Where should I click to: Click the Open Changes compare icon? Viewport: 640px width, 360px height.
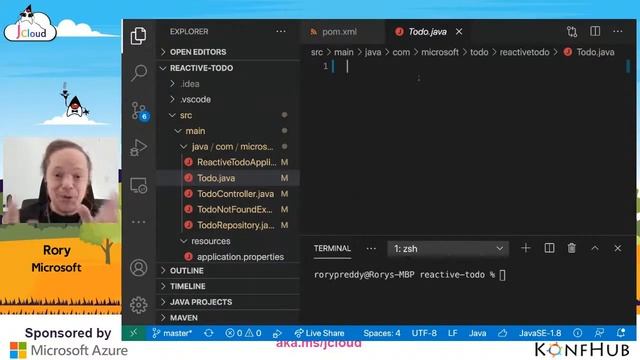tap(572, 31)
